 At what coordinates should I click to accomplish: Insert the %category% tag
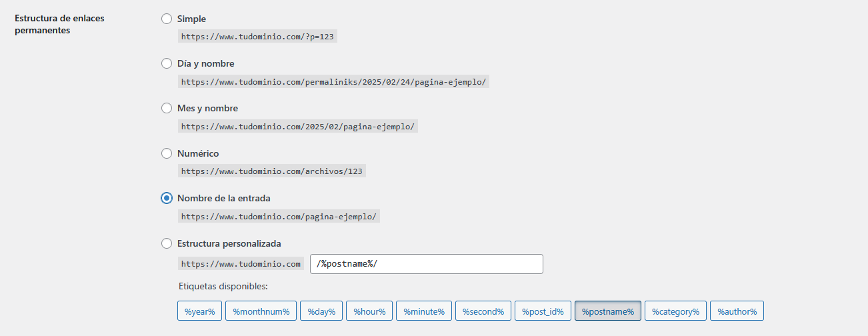[676, 311]
